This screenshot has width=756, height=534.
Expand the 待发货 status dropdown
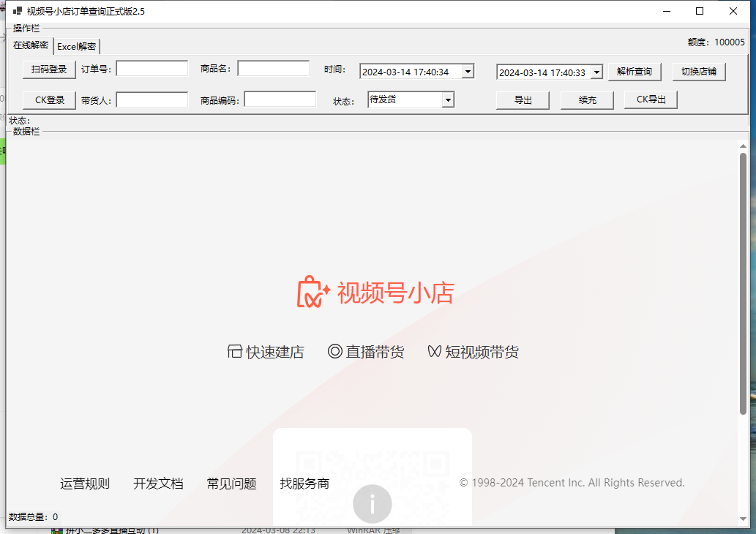point(448,99)
